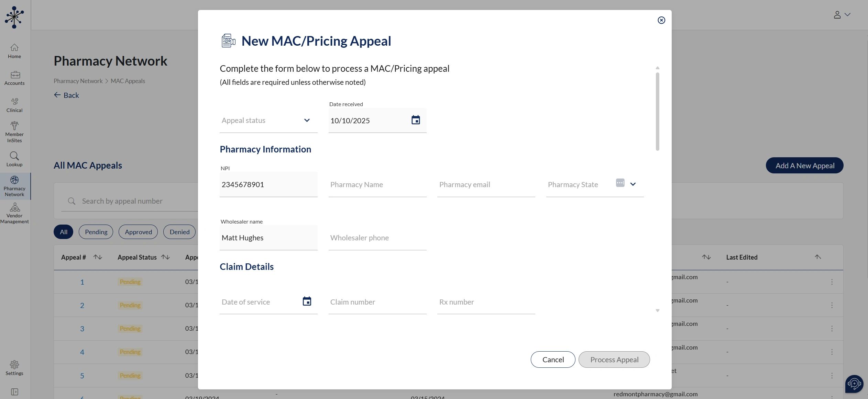The image size is (868, 399).
Task: Click the Cancel button
Action: click(553, 360)
